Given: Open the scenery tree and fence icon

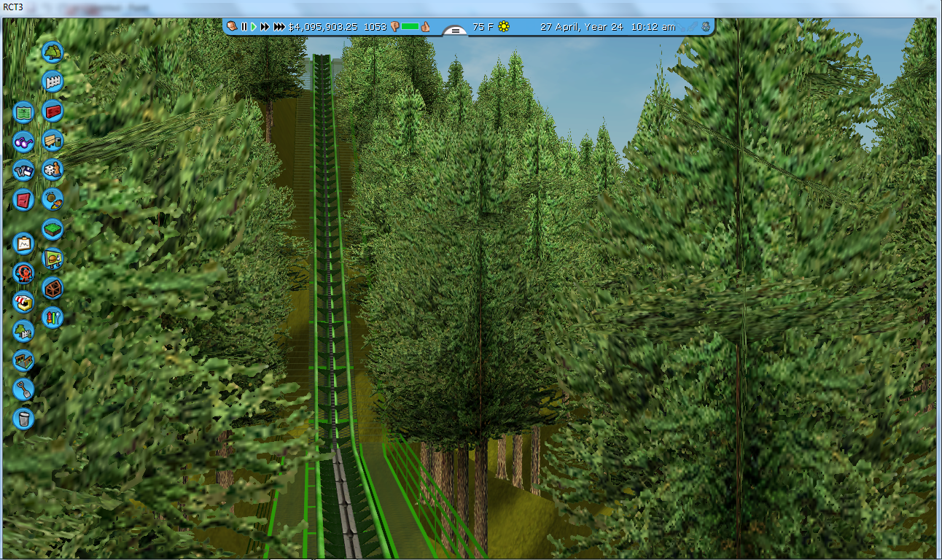Looking at the screenshot, I should click(23, 331).
